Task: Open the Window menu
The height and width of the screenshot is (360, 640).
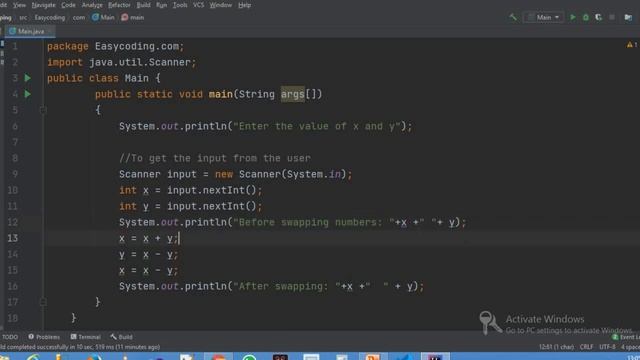Action: pos(220,5)
